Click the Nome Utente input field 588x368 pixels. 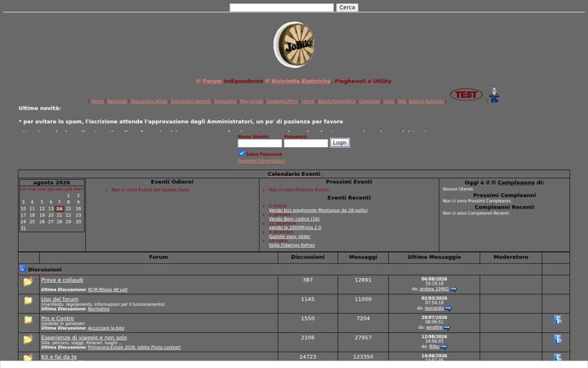[260, 143]
